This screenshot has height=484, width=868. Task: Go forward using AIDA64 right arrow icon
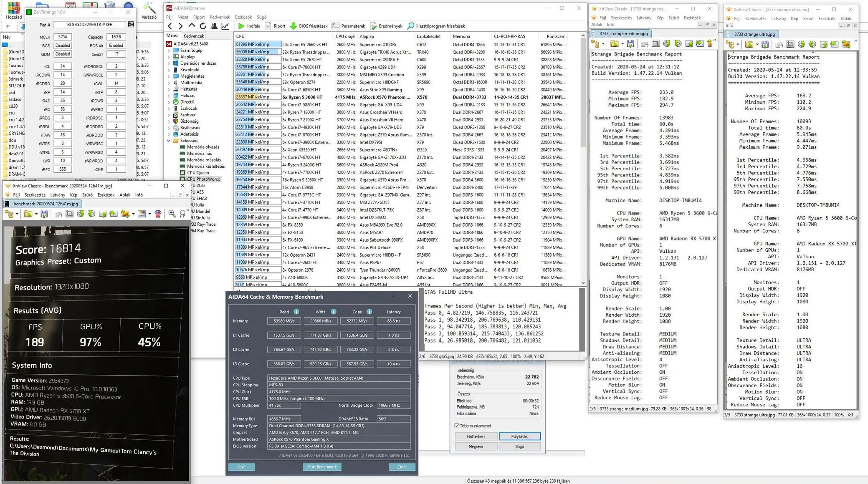[x=180, y=26]
